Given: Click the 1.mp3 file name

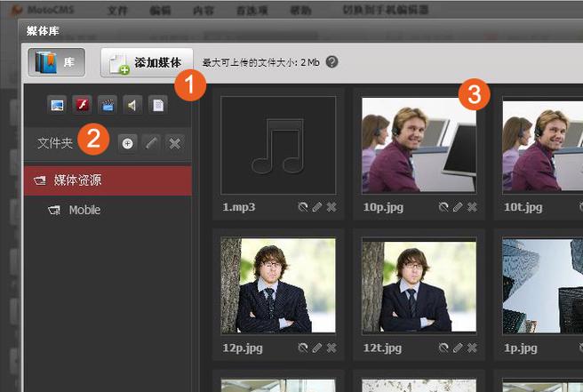Looking at the screenshot, I should point(239,207).
